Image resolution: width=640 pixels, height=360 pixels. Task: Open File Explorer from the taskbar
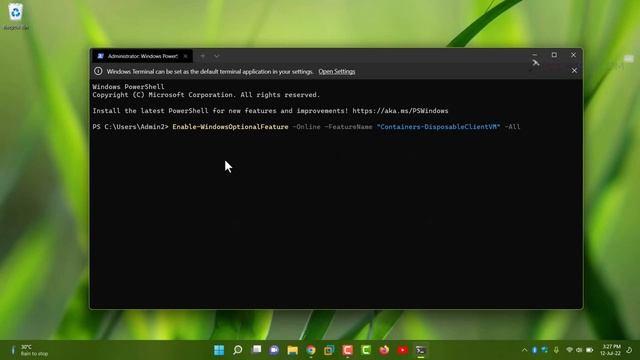click(293, 350)
